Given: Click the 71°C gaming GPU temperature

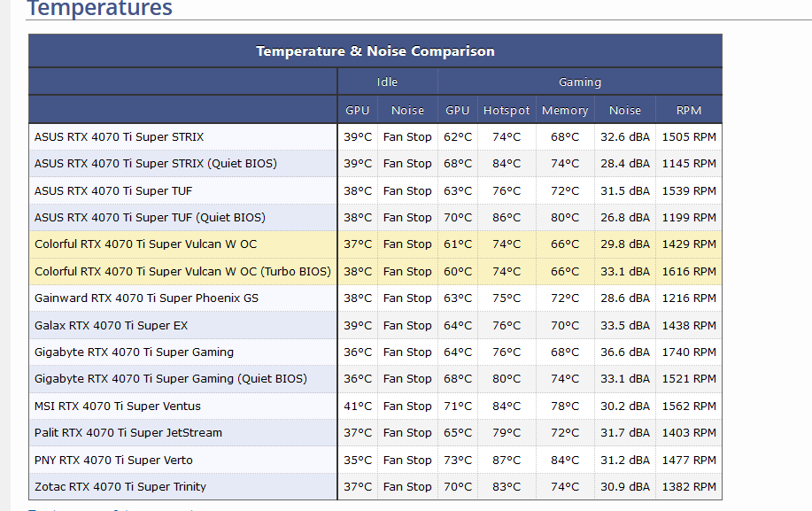Looking at the screenshot, I should (458, 406).
